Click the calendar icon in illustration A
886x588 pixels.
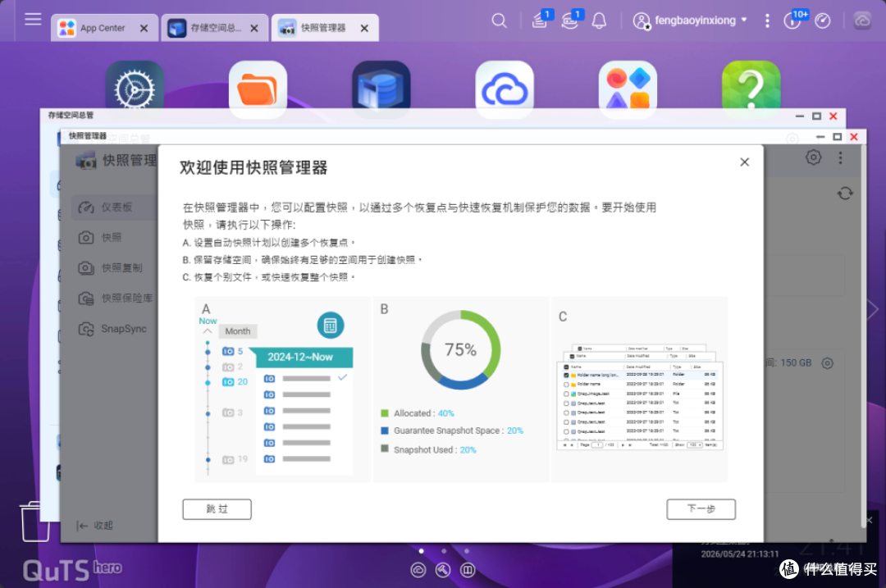point(331,326)
